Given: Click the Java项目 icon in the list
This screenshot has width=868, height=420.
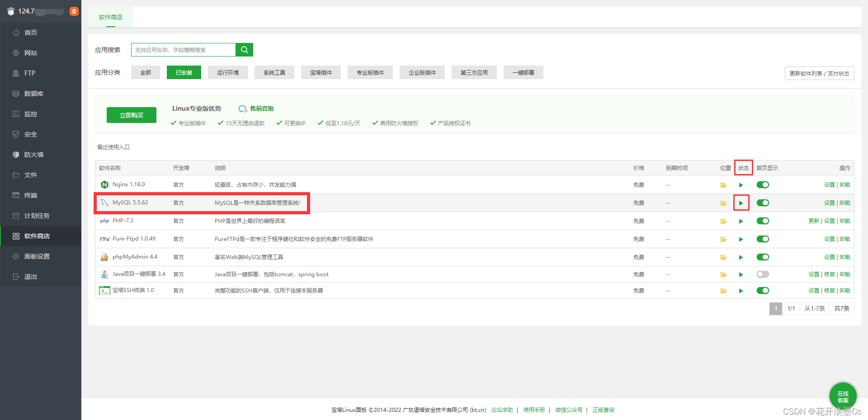Looking at the screenshot, I should click(104, 274).
